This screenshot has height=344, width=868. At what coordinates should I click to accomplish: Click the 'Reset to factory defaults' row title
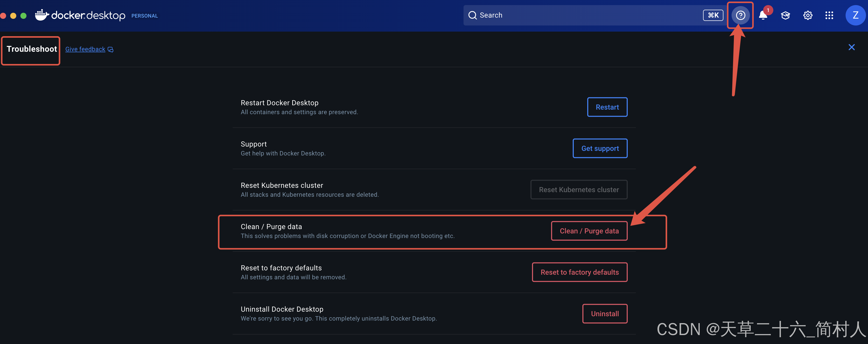pos(281,268)
